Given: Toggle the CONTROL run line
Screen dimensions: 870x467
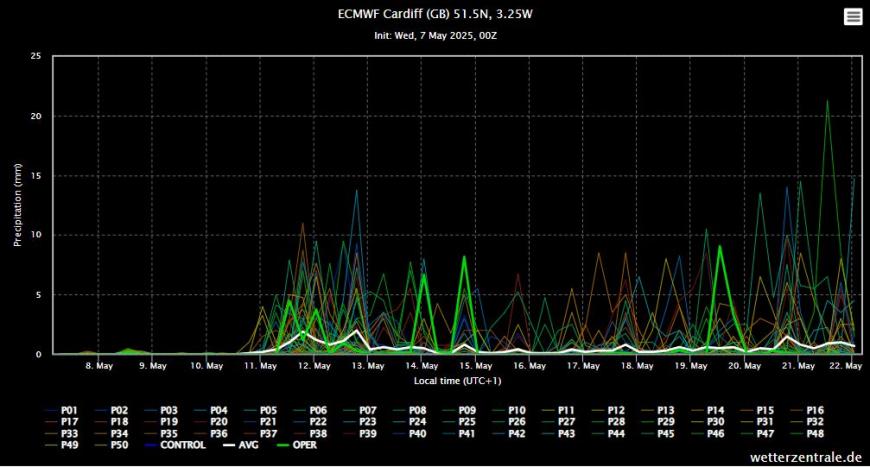Looking at the screenshot, I should pyautogui.click(x=175, y=445).
